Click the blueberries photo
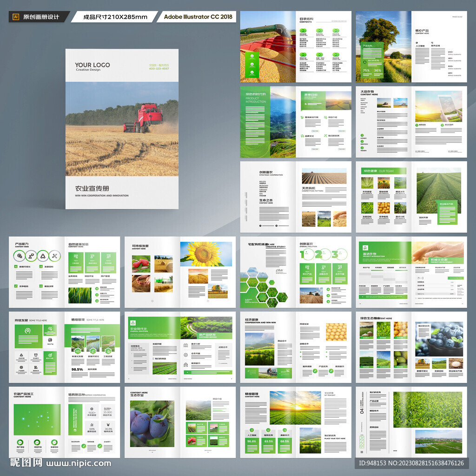 (x=439, y=339)
